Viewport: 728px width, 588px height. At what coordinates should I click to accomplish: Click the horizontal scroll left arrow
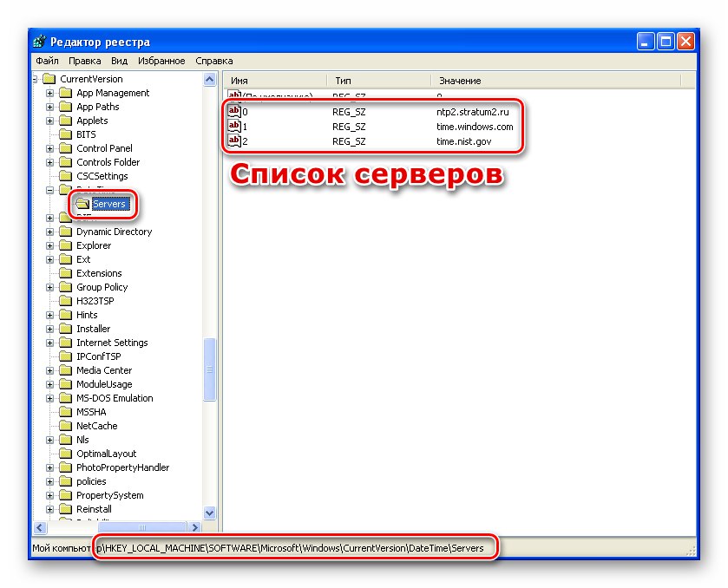point(40,527)
